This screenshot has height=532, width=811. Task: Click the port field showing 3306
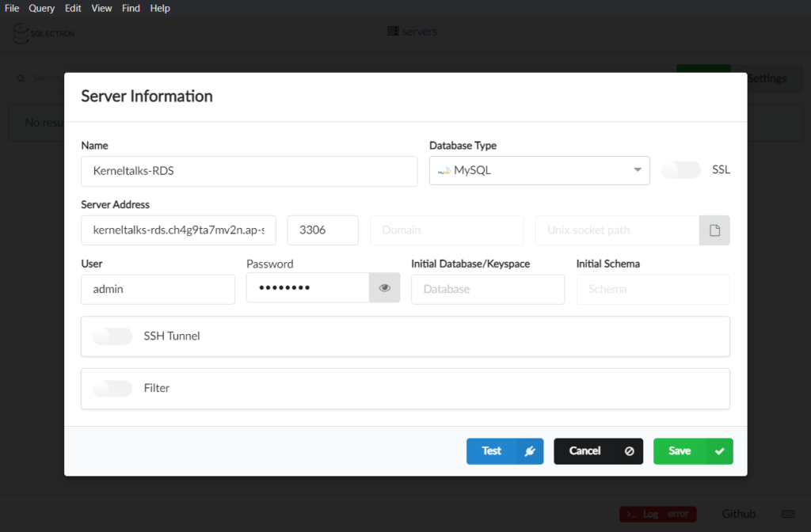click(323, 230)
